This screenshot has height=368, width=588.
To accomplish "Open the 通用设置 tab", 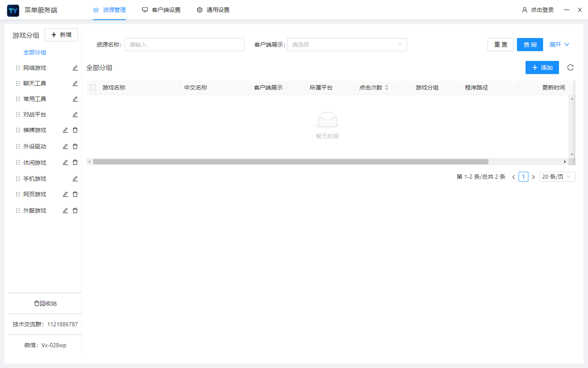I will [x=213, y=10].
